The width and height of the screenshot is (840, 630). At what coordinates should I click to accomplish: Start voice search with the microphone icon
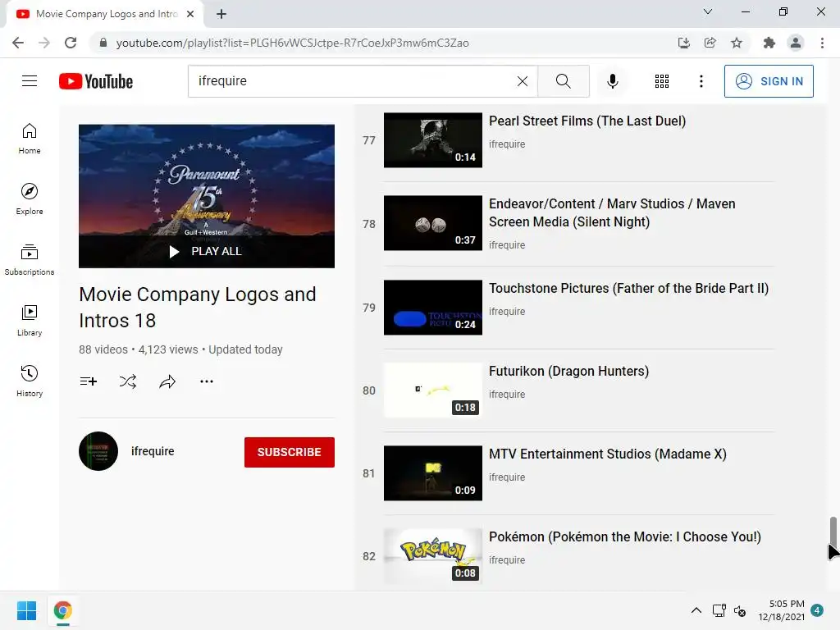click(x=613, y=81)
